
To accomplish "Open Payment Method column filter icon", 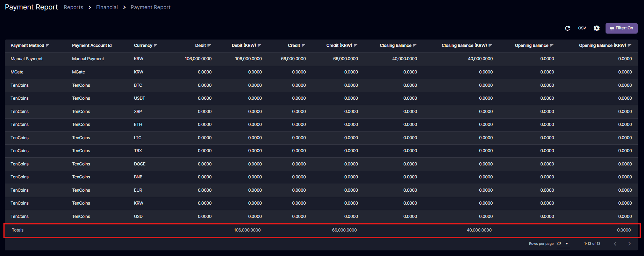I will (48, 45).
